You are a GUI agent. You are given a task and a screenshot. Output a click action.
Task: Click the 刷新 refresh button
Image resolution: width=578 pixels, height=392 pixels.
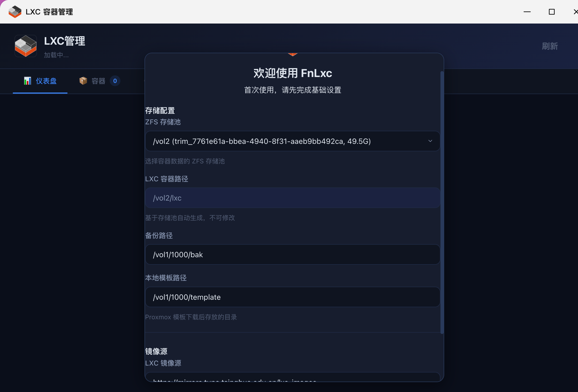[x=550, y=46]
